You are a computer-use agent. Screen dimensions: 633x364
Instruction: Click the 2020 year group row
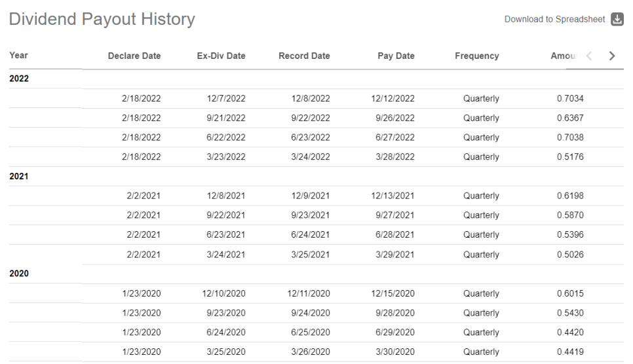pyautogui.click(x=316, y=274)
